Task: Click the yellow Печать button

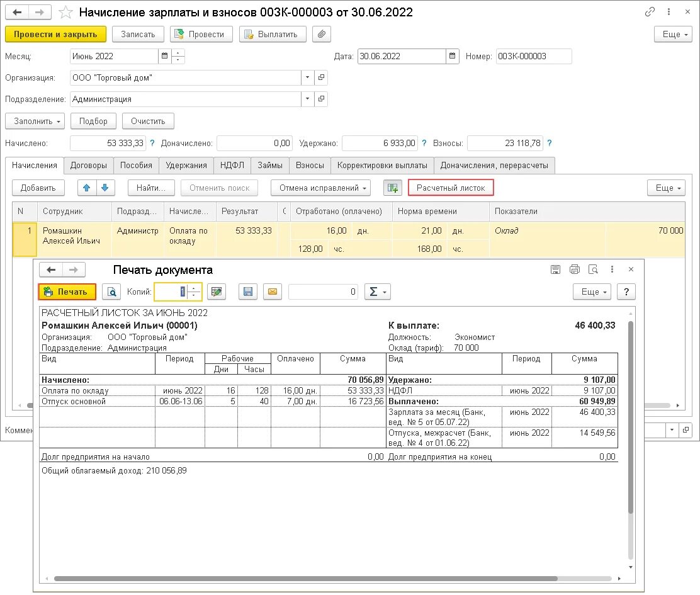Action: click(x=67, y=292)
